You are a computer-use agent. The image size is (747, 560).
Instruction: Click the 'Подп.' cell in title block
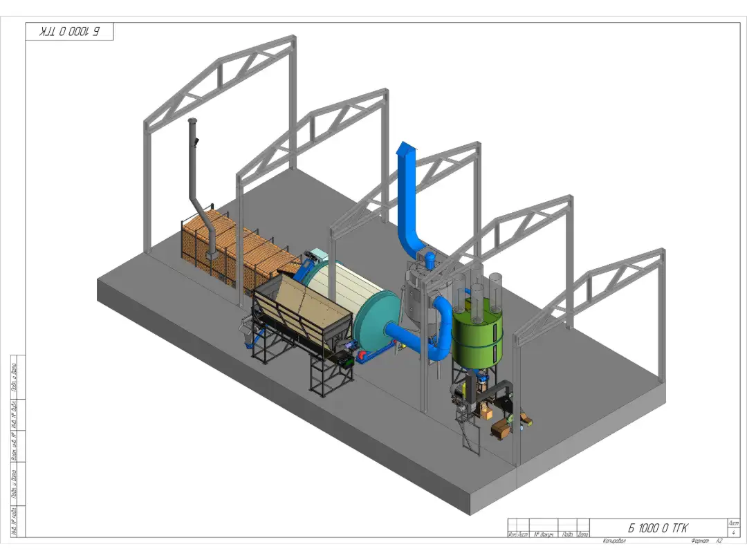(566, 534)
